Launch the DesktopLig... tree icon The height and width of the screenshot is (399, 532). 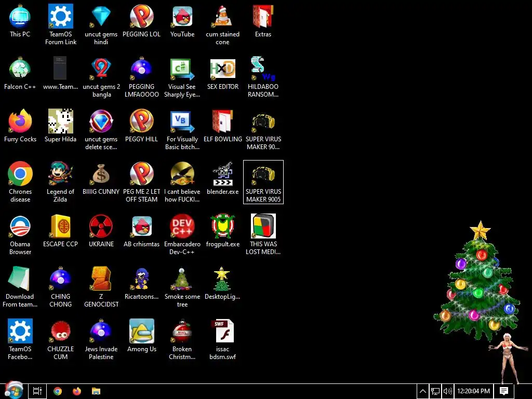pyautogui.click(x=222, y=283)
